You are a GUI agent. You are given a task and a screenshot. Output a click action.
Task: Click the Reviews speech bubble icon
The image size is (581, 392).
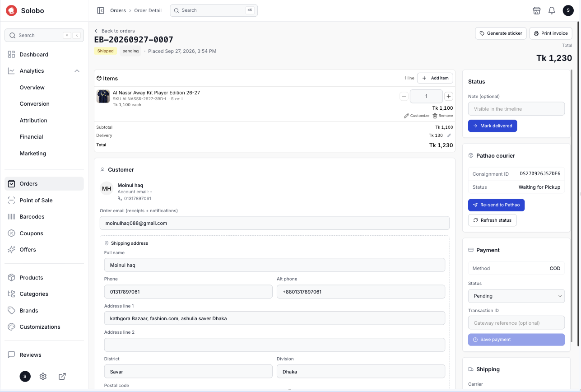pos(12,355)
